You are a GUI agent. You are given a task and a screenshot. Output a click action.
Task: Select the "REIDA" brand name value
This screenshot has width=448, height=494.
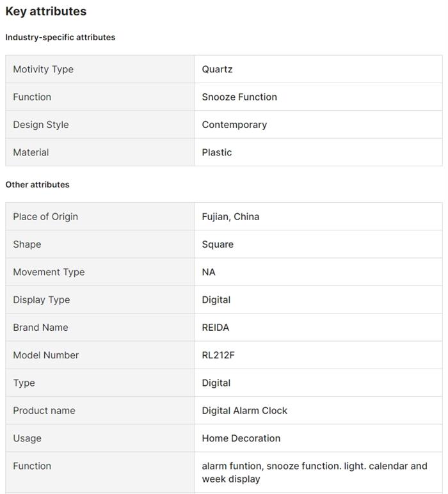215,327
